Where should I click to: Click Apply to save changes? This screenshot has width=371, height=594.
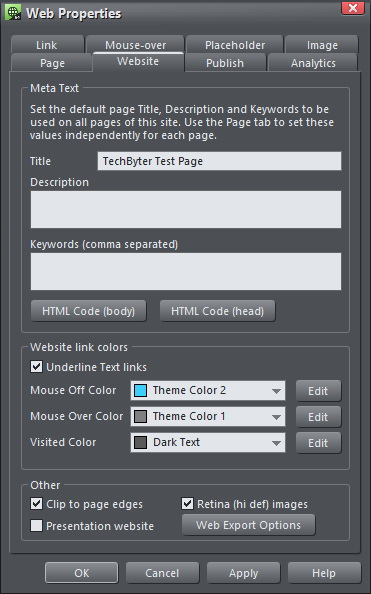243,573
